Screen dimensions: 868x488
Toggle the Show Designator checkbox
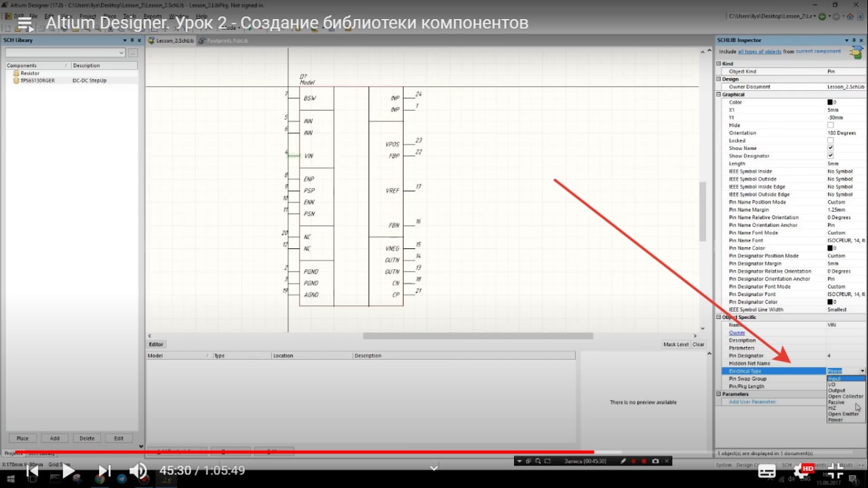point(831,155)
